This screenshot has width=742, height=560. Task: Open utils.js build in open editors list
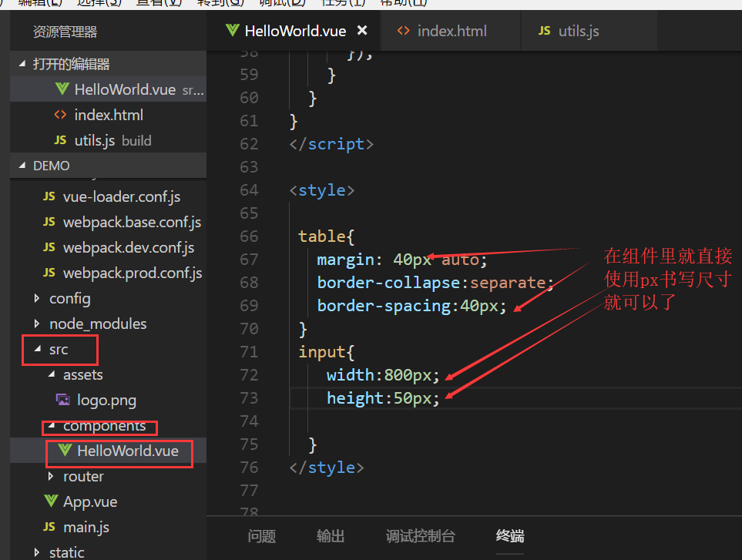point(109,140)
